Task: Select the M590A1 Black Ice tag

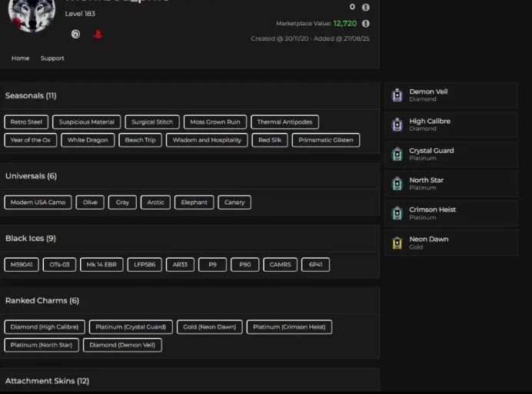Action: tap(22, 264)
